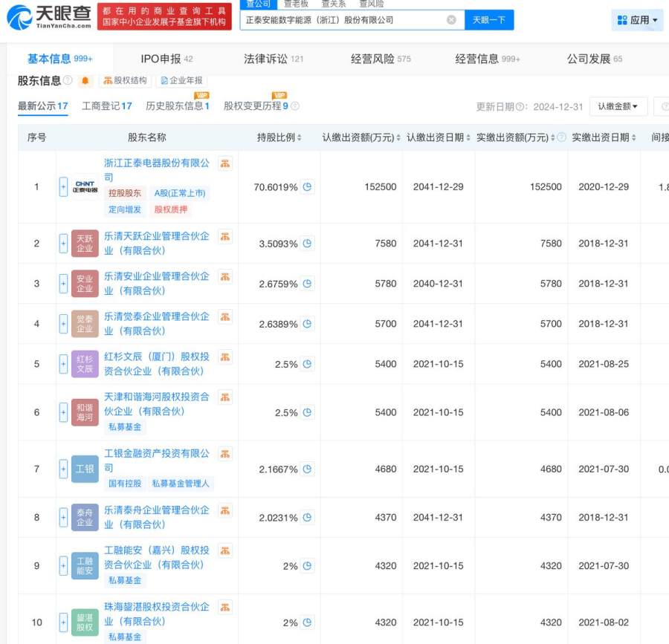This screenshot has height=644, width=669.
Task: Click equity structure icon for 红杉文辰
Action: click(x=224, y=357)
